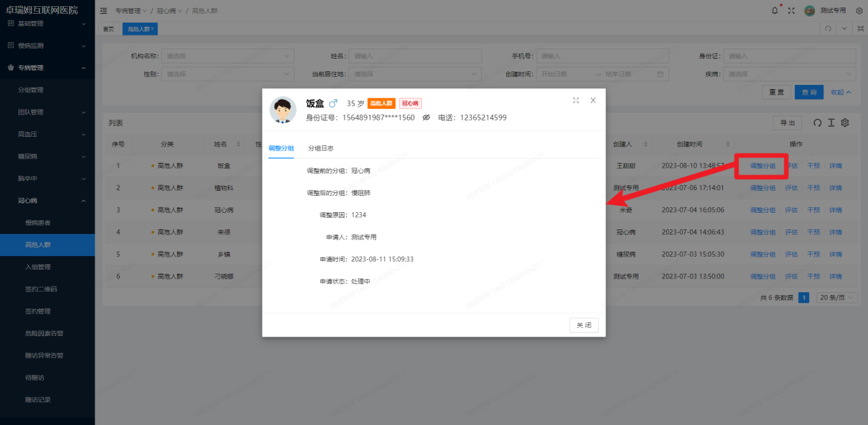Click the 关闭 button in dialog
868x425 pixels.
584,325
